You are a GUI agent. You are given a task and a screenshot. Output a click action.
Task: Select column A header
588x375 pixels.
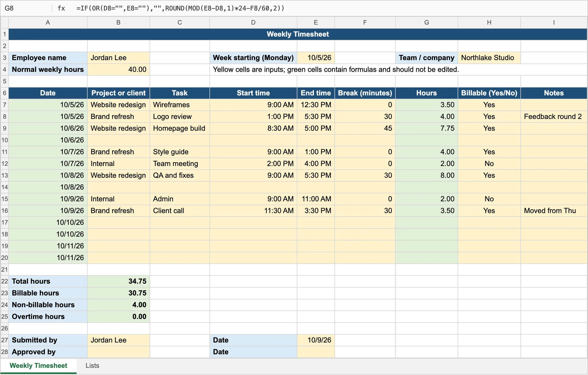point(48,23)
